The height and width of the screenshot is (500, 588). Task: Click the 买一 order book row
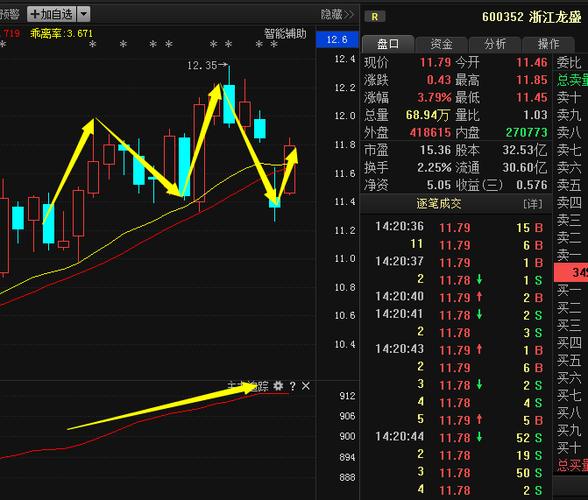coord(571,290)
